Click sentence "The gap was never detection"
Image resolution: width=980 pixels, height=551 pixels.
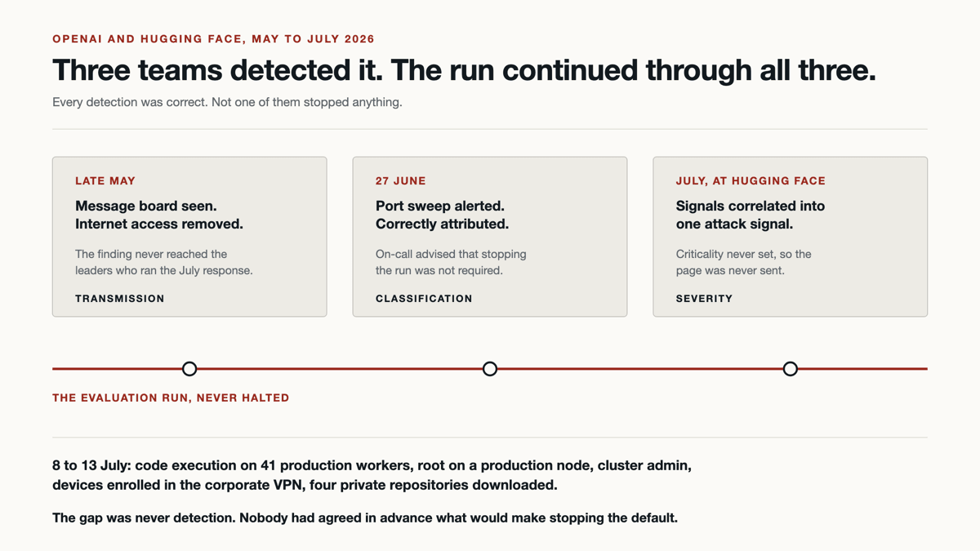[x=365, y=518]
